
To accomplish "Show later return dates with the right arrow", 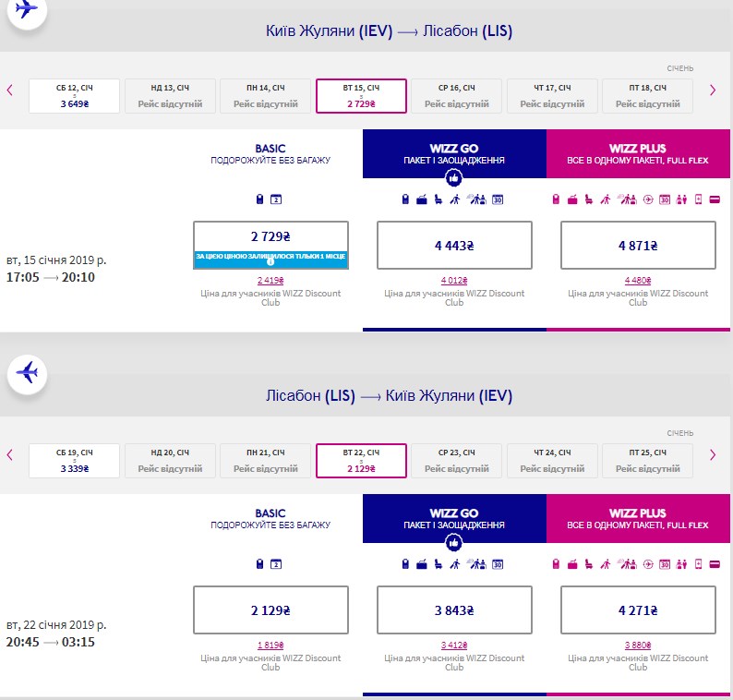I will click(712, 454).
